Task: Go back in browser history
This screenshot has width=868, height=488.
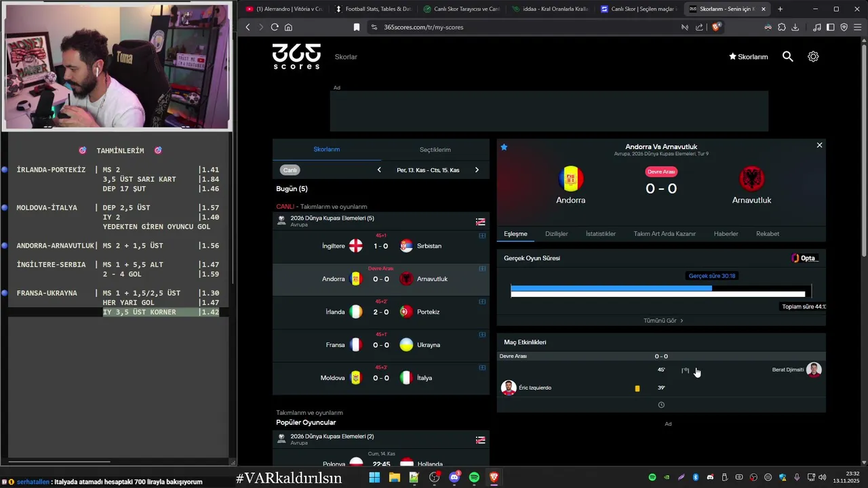Action: tap(248, 27)
